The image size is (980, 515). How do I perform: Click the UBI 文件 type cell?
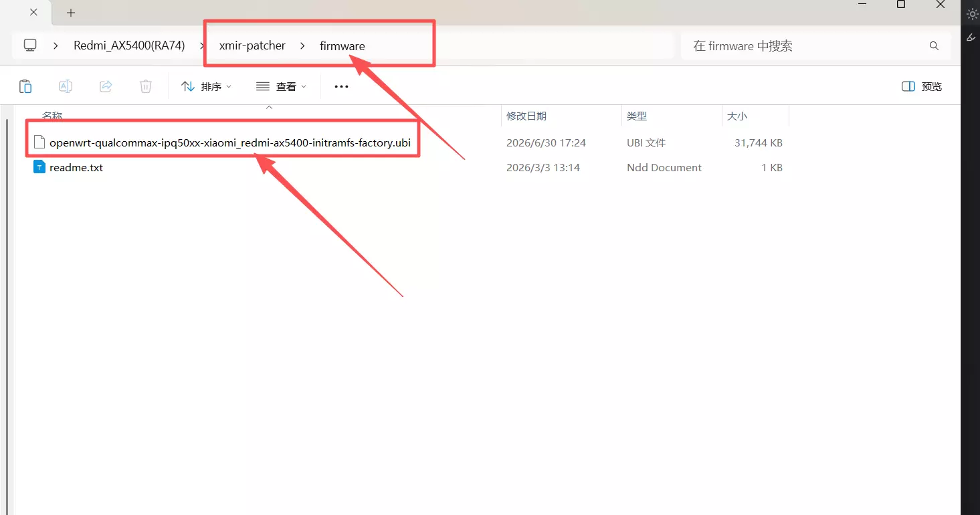[646, 143]
